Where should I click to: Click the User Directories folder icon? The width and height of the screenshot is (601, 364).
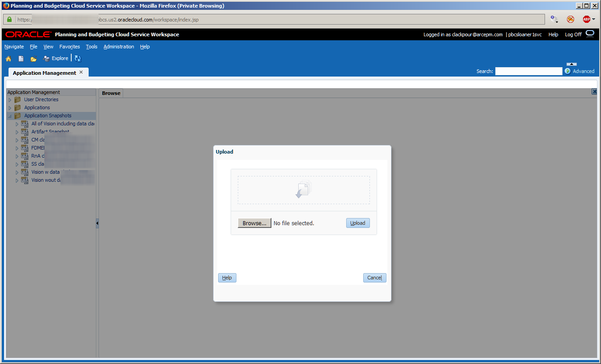pos(17,99)
